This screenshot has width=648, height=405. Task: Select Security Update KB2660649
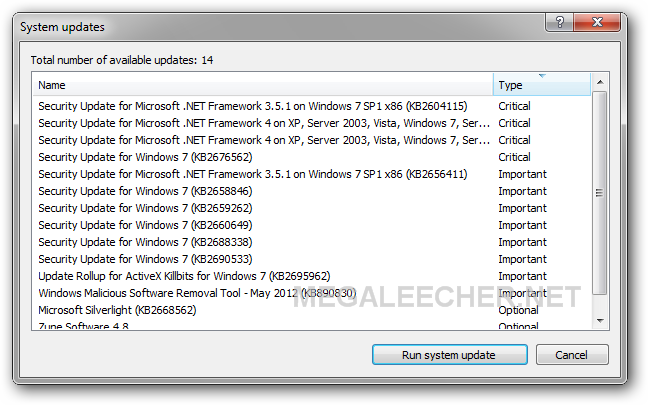312,225
